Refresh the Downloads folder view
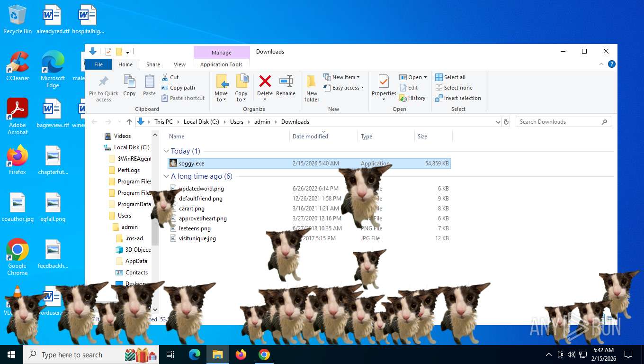 [x=506, y=122]
